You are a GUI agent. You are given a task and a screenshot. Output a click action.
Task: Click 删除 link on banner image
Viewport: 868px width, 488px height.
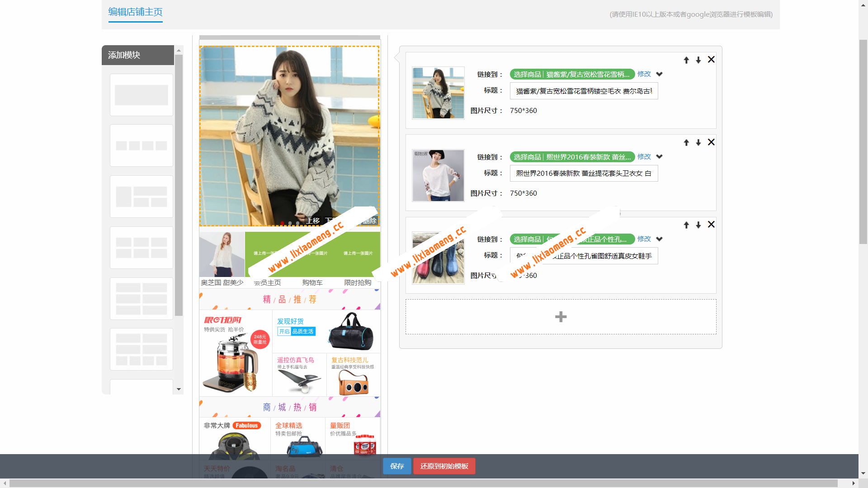tap(371, 221)
